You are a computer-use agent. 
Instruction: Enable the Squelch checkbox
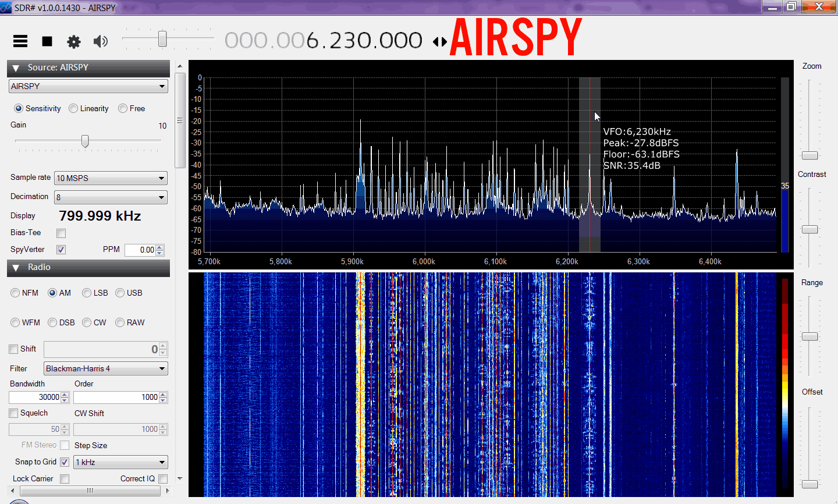point(13,413)
